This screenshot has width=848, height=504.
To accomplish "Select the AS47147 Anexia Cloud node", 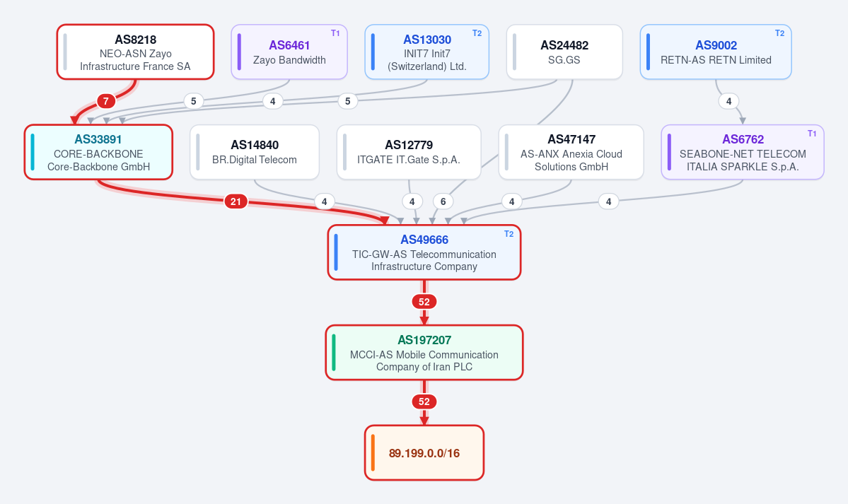I will tap(571, 152).
